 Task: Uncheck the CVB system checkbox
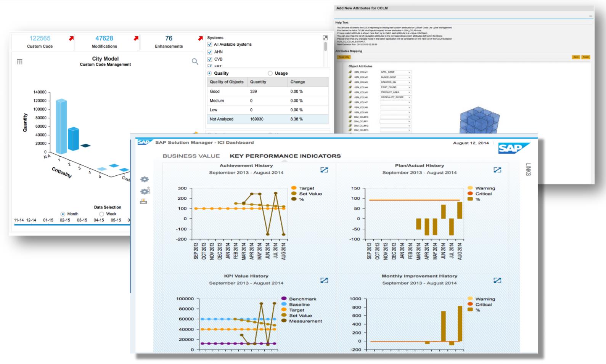pos(210,59)
